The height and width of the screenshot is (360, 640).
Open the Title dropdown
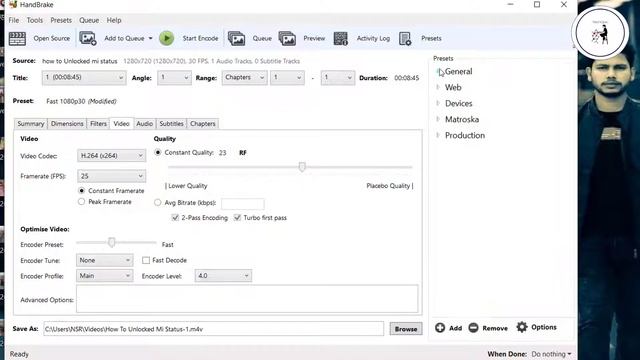pyautogui.click(x=83, y=78)
